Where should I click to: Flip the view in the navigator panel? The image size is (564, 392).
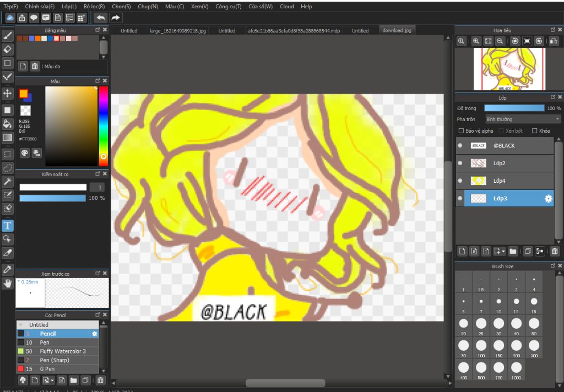pyautogui.click(x=554, y=41)
